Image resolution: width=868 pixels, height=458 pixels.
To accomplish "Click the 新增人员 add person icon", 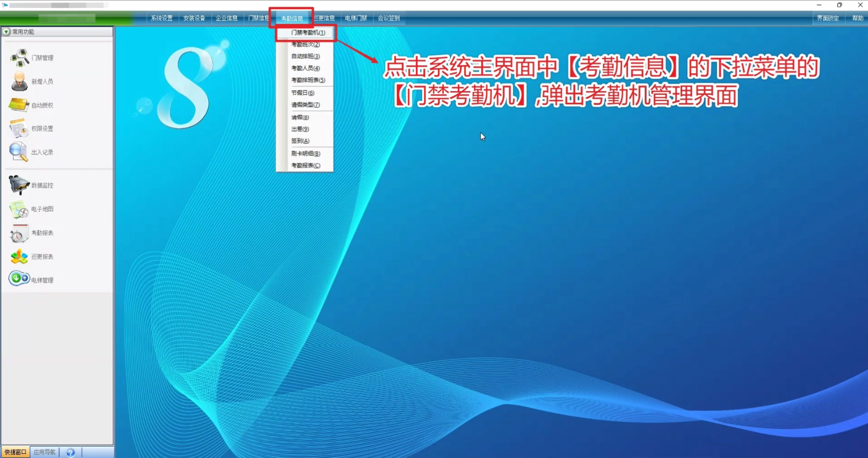I will [x=19, y=81].
